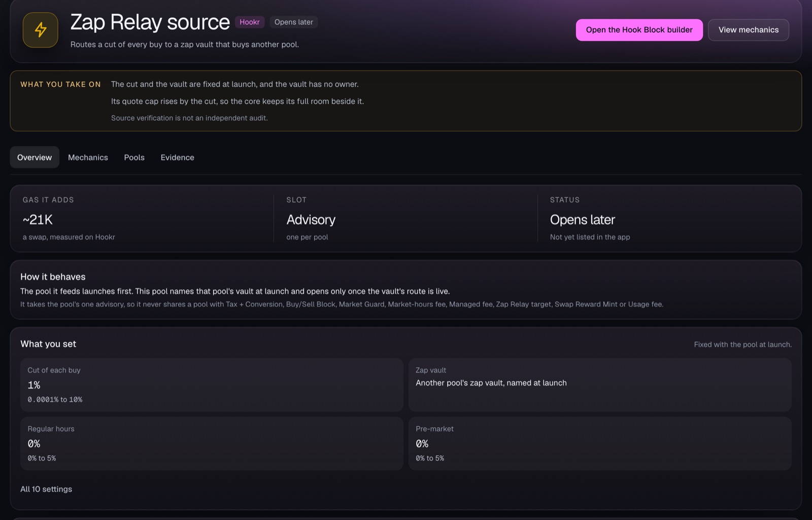Click the Advisory slot value
812x520 pixels.
tap(311, 220)
